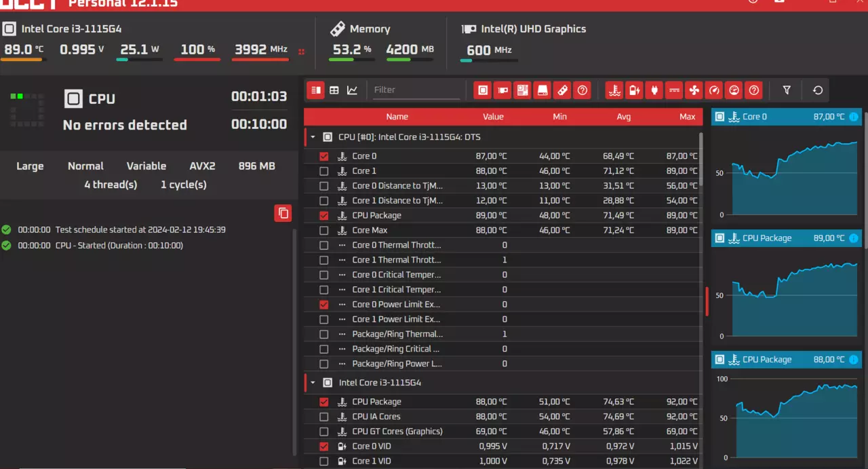Click the 'Normal' mode setting
Viewport: 868px width, 469px height.
click(x=85, y=166)
